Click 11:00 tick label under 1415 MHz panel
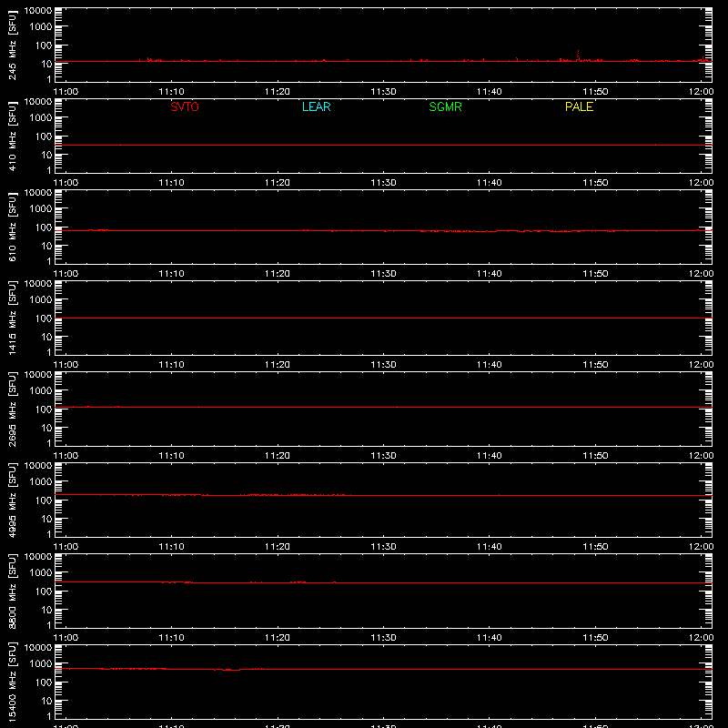This screenshot has width=728, height=728. click(x=66, y=365)
